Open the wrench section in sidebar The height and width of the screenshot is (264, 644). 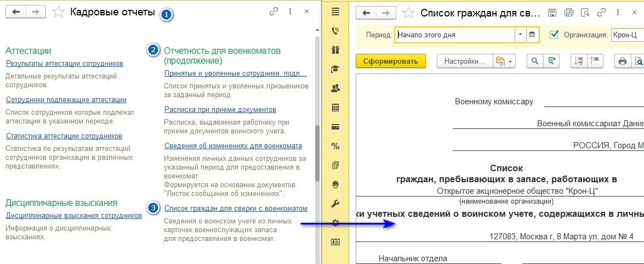tap(335, 204)
